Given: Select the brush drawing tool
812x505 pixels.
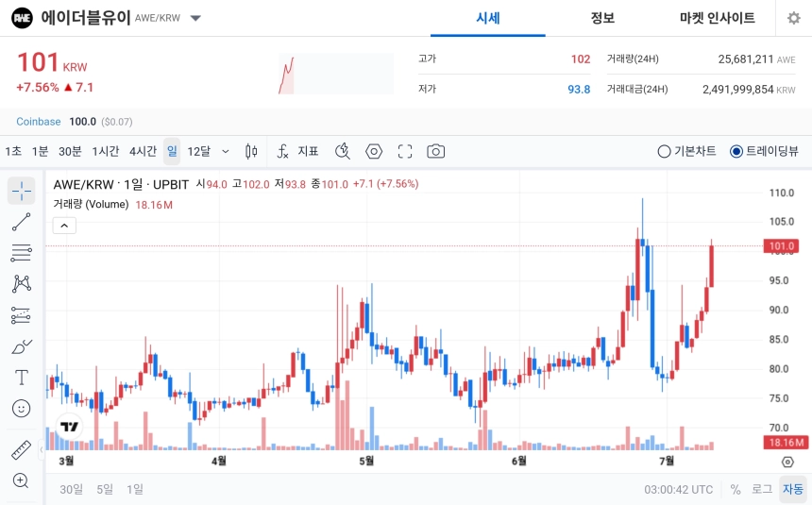Looking at the screenshot, I should [x=21, y=346].
